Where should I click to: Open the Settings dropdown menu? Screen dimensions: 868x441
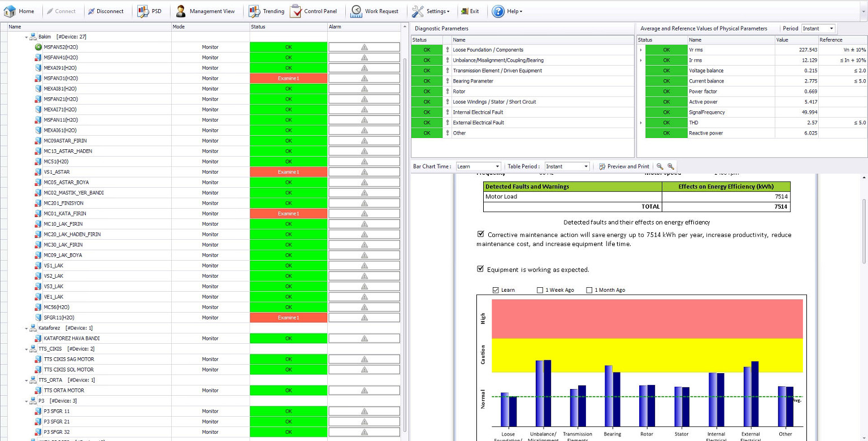[x=431, y=11]
